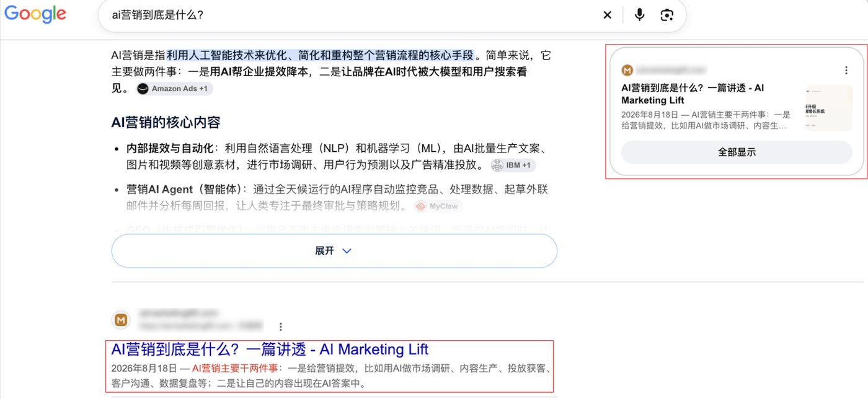The width and height of the screenshot is (868, 399).
Task: Open the side card article thumbnail
Action: pos(829,108)
